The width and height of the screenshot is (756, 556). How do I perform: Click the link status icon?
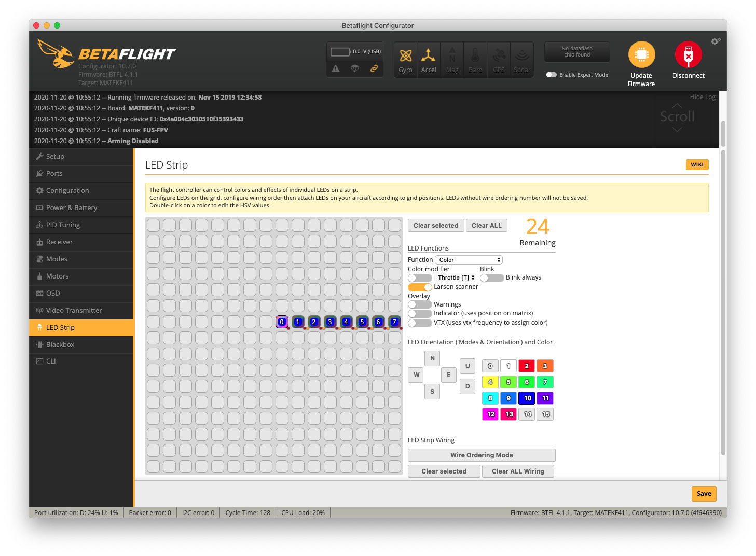tap(374, 68)
